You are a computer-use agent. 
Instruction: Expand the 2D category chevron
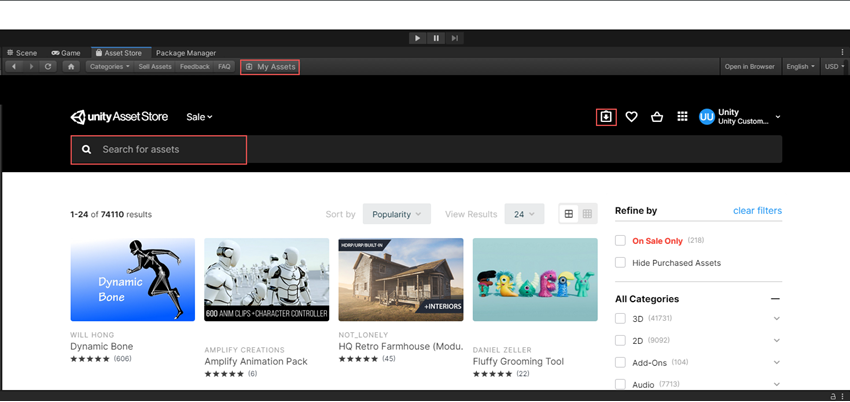pos(777,341)
